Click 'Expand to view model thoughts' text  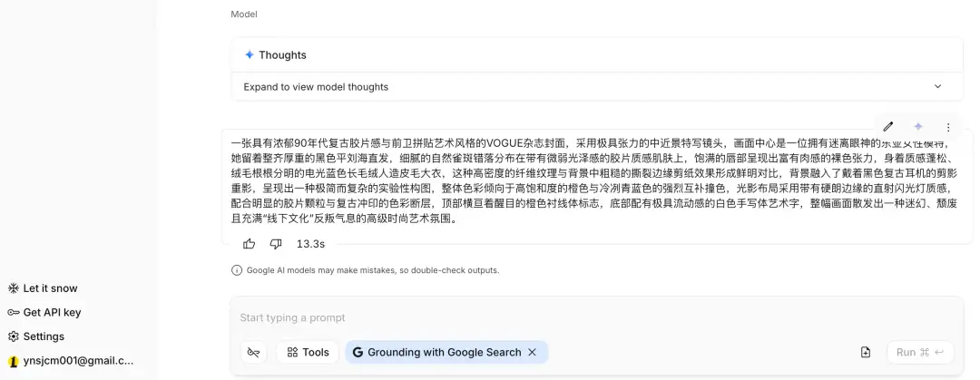316,87
